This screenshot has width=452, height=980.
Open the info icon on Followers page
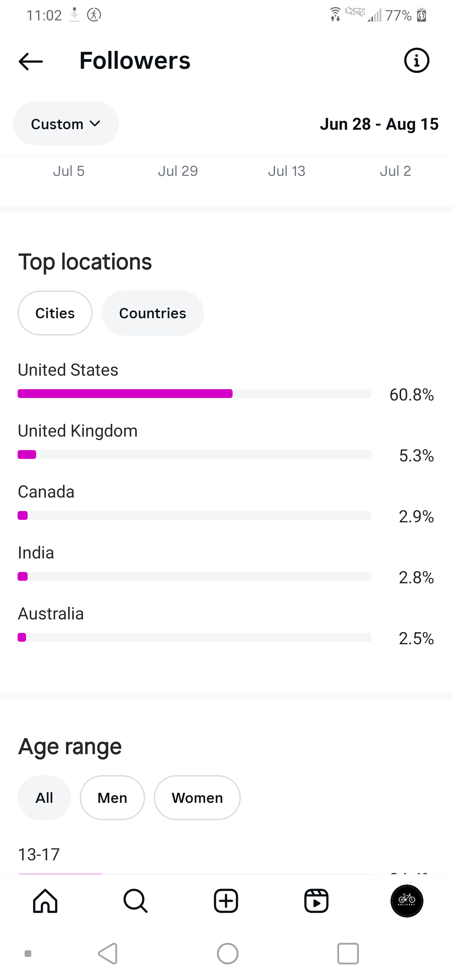click(x=417, y=61)
